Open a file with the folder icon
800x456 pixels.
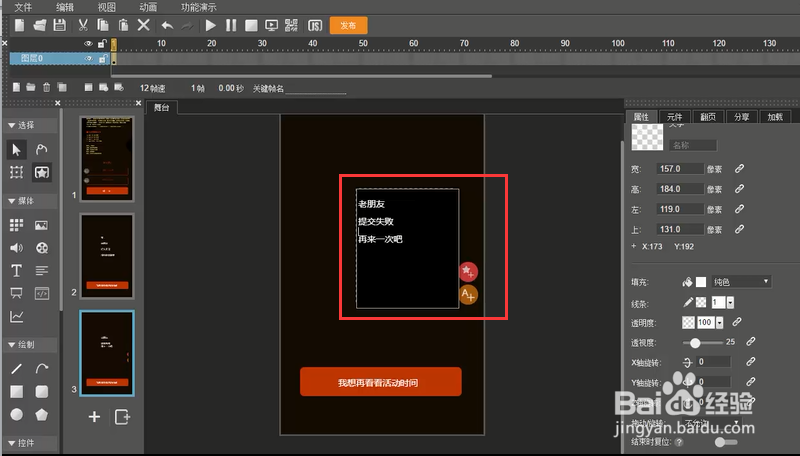point(39,25)
